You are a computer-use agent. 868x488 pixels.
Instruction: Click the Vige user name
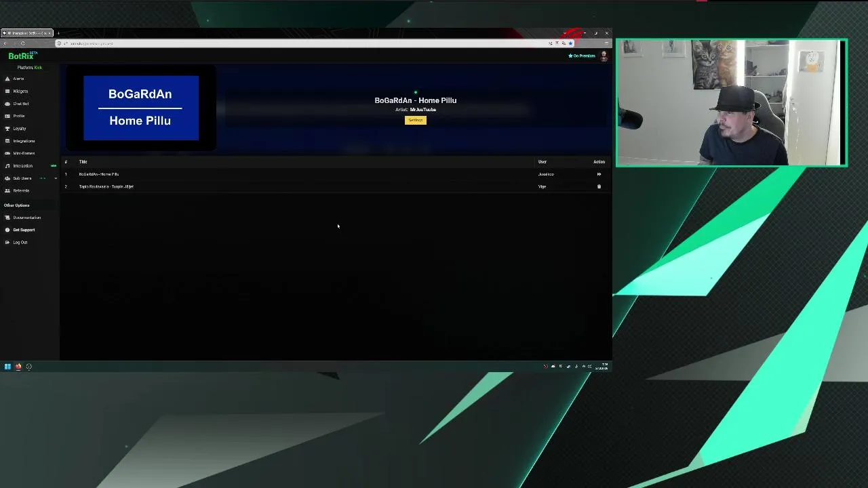coord(542,186)
